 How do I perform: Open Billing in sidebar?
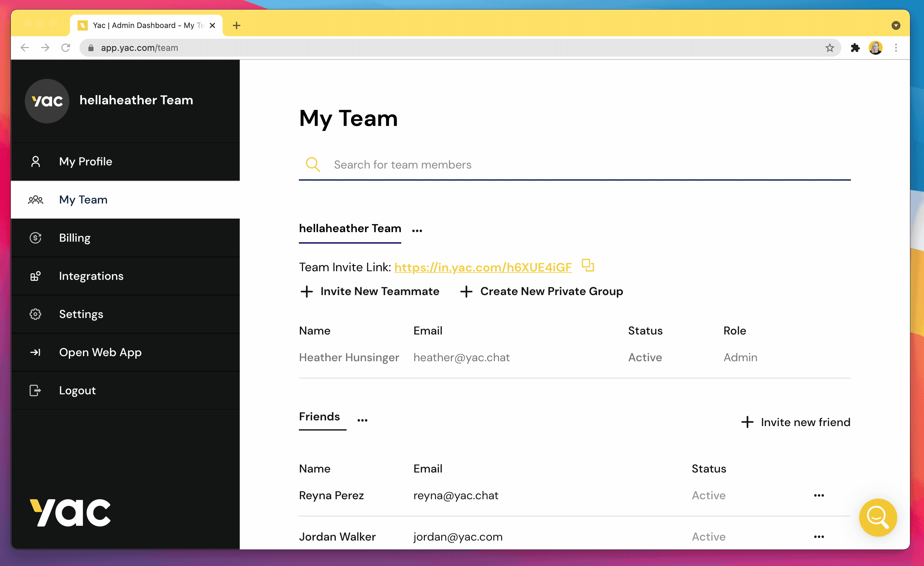tap(125, 238)
